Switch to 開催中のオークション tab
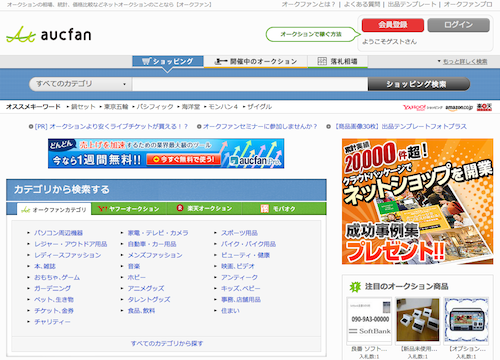This screenshot has width=500, height=360. (255, 61)
